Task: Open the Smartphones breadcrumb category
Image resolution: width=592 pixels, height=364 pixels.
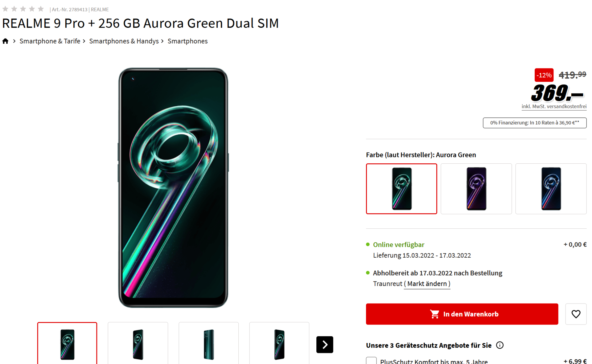Action: tap(187, 41)
